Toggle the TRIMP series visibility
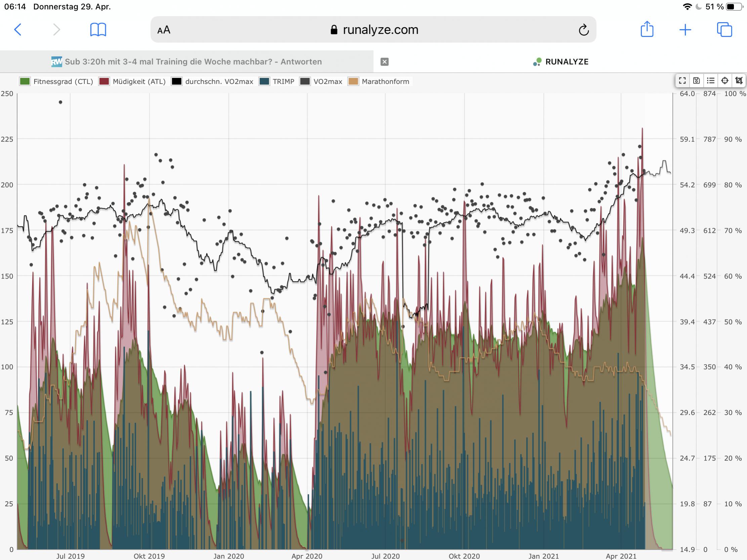Screen dimensions: 747x560 [x=283, y=82]
